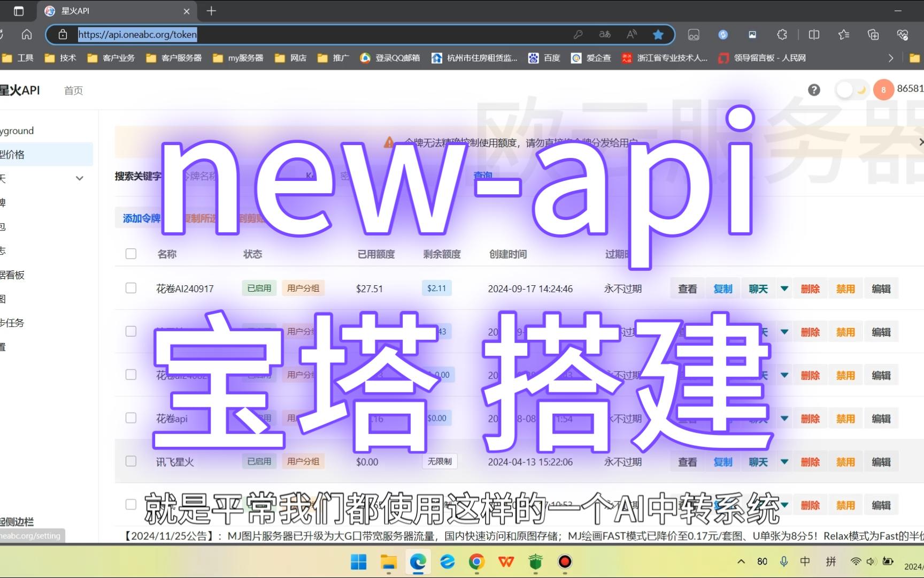924x578 pixels.
Task: Open Google Chrome from the taskbar
Action: [476, 561]
